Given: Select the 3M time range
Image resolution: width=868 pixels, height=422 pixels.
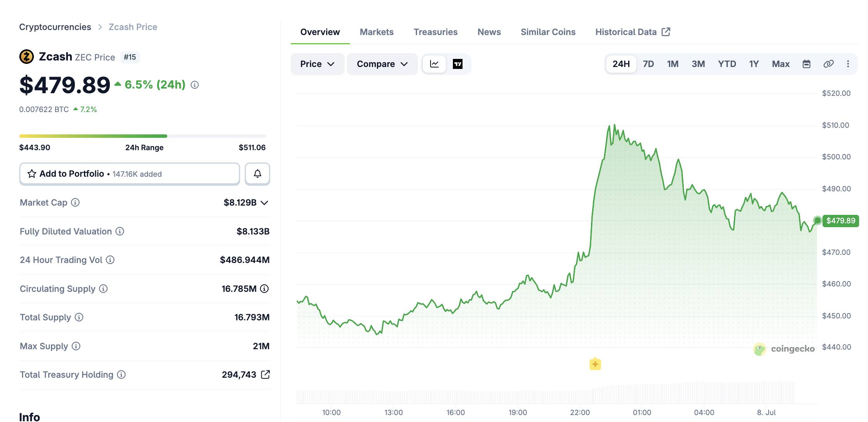Looking at the screenshot, I should [x=698, y=64].
